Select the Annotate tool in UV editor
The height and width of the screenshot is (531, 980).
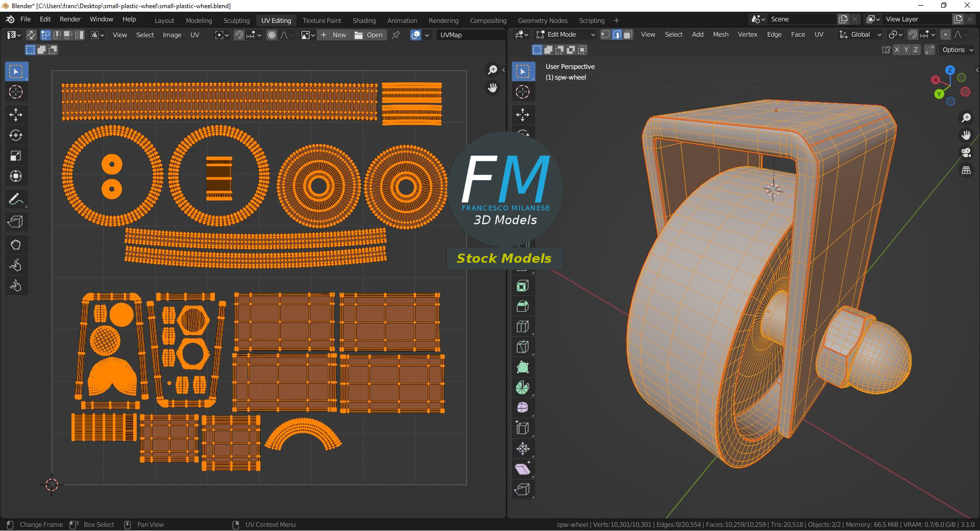pos(16,199)
